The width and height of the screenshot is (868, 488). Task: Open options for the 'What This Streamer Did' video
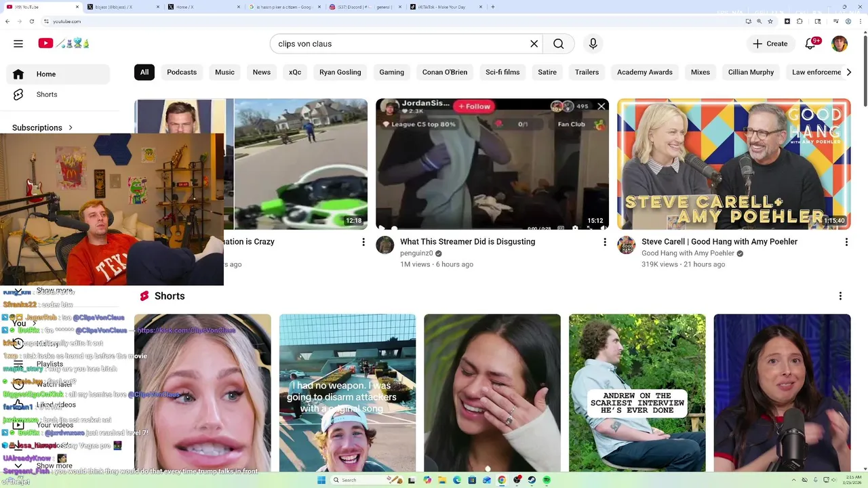point(605,242)
